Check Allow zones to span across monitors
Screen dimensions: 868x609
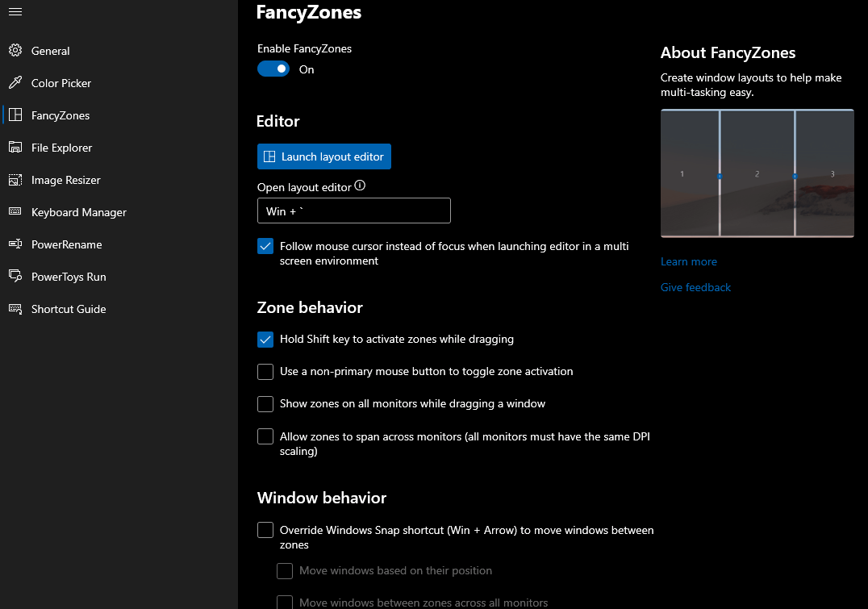(x=265, y=436)
